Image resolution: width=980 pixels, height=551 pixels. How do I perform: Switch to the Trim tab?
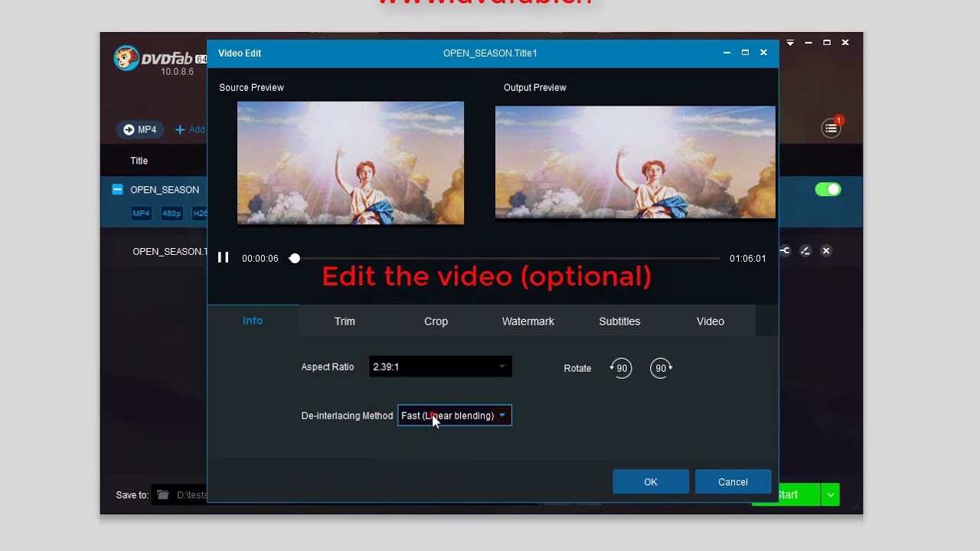click(345, 321)
